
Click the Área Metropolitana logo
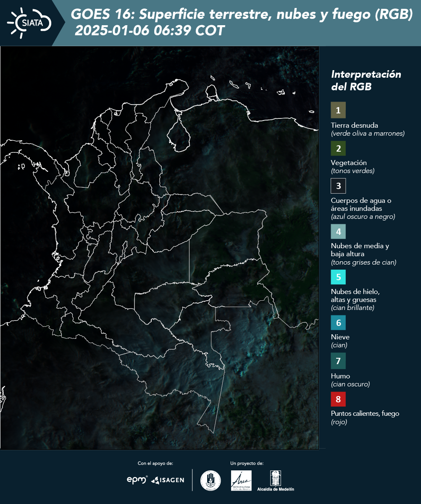click(242, 480)
